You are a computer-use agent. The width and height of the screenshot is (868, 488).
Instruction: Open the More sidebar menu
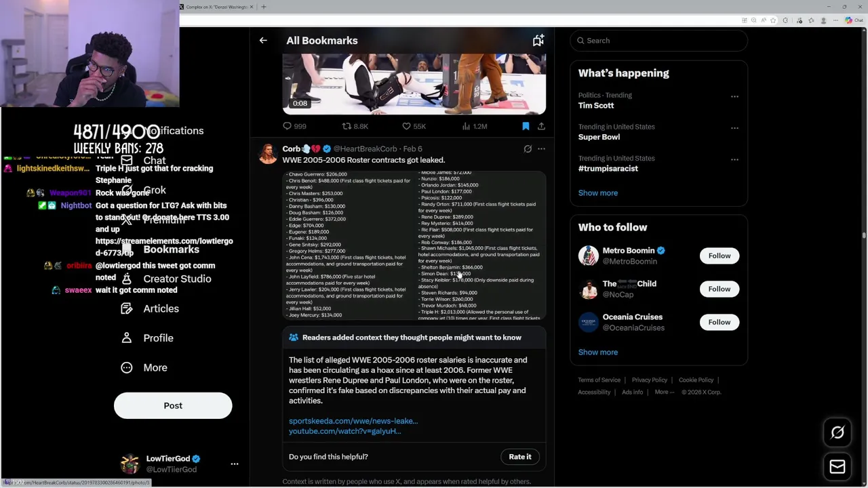tap(144, 367)
